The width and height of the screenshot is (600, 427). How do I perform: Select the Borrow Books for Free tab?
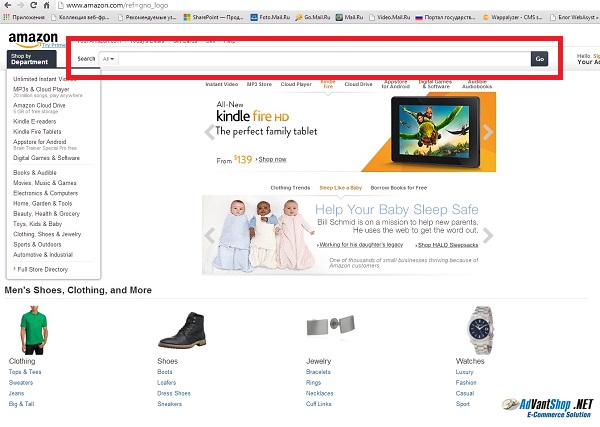point(399,188)
